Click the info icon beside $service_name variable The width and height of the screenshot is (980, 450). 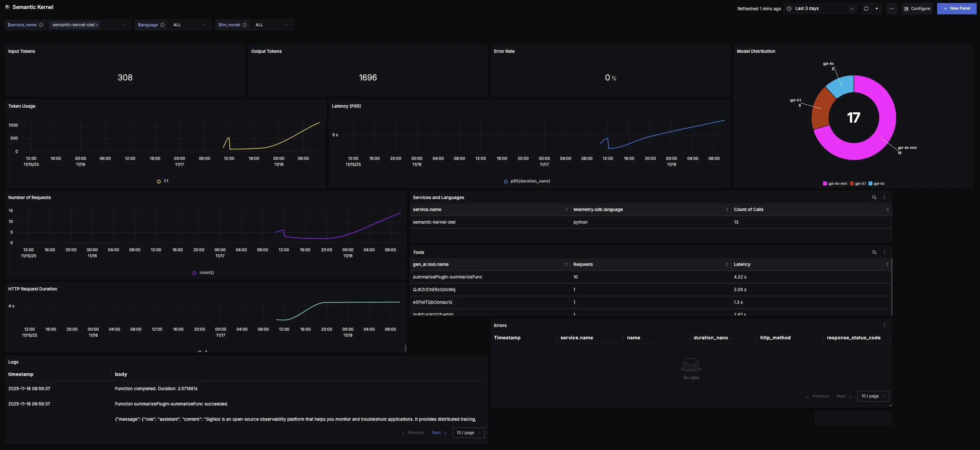(40, 25)
